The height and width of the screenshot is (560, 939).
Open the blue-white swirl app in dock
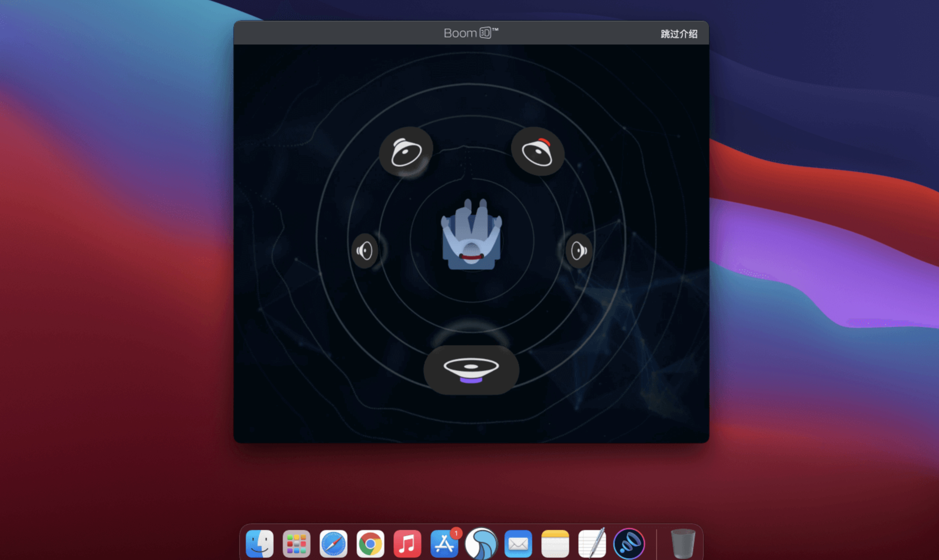point(481,544)
